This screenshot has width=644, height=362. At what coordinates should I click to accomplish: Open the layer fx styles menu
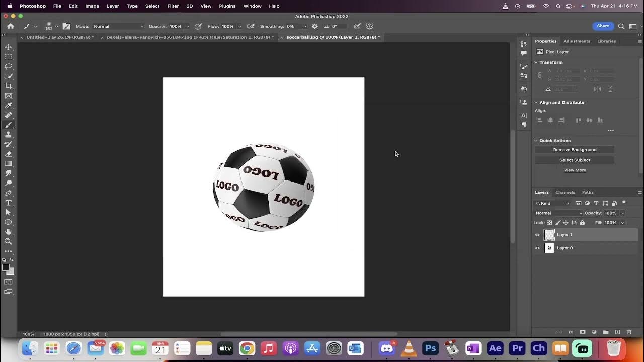tap(571, 332)
